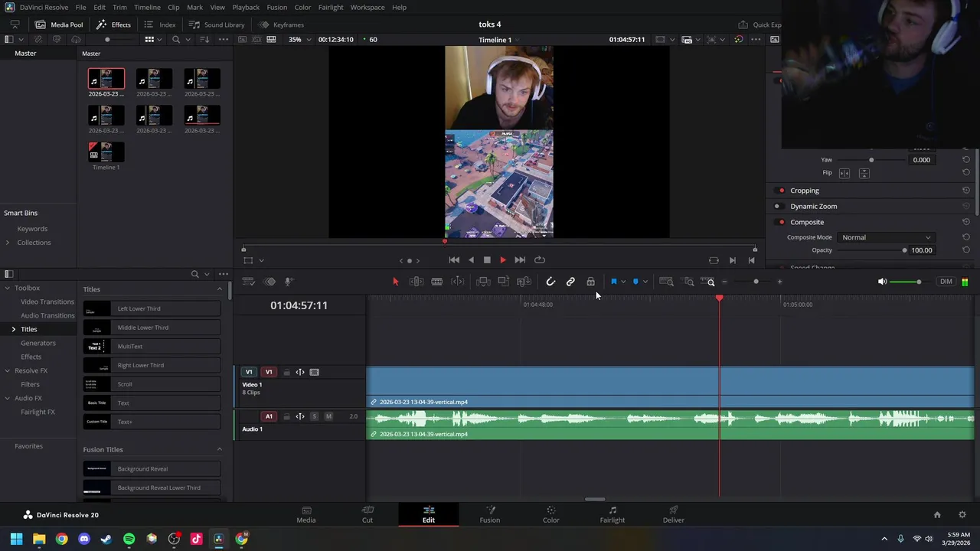The width and height of the screenshot is (980, 551).
Task: Click the Detail Zoom icon
Action: pyautogui.click(x=688, y=282)
